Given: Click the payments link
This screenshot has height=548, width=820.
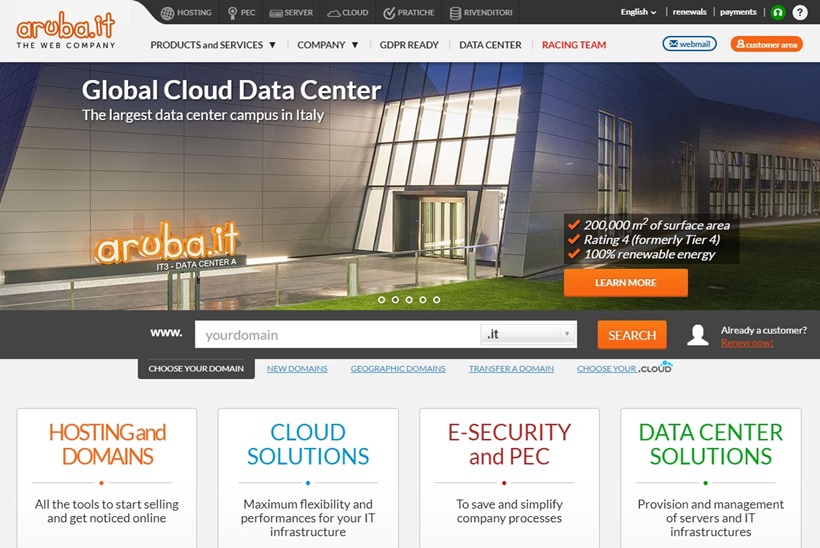Looking at the screenshot, I should [738, 12].
